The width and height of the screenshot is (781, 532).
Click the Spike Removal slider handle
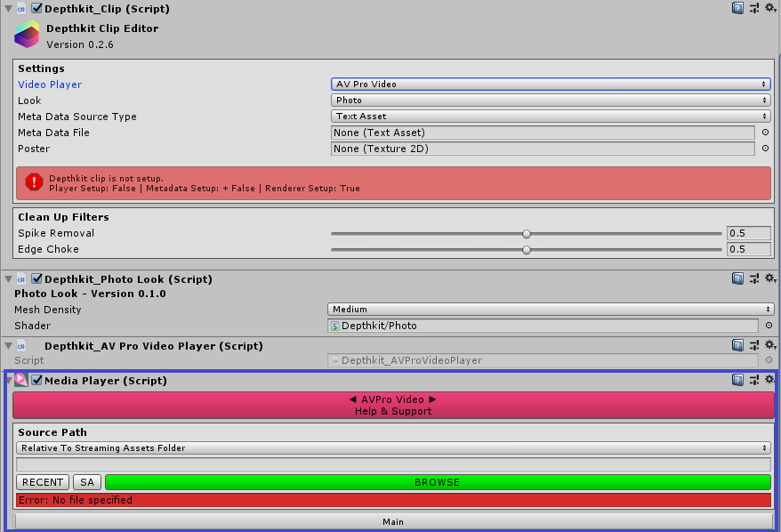tap(527, 234)
